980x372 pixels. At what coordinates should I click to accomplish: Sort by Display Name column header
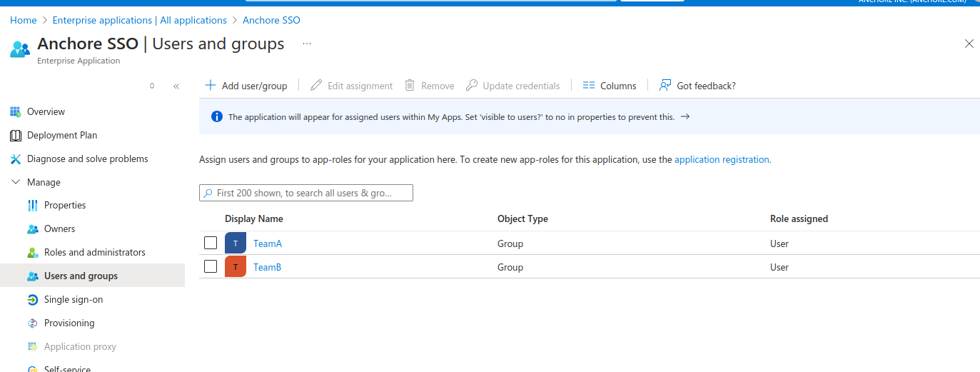pyautogui.click(x=254, y=219)
